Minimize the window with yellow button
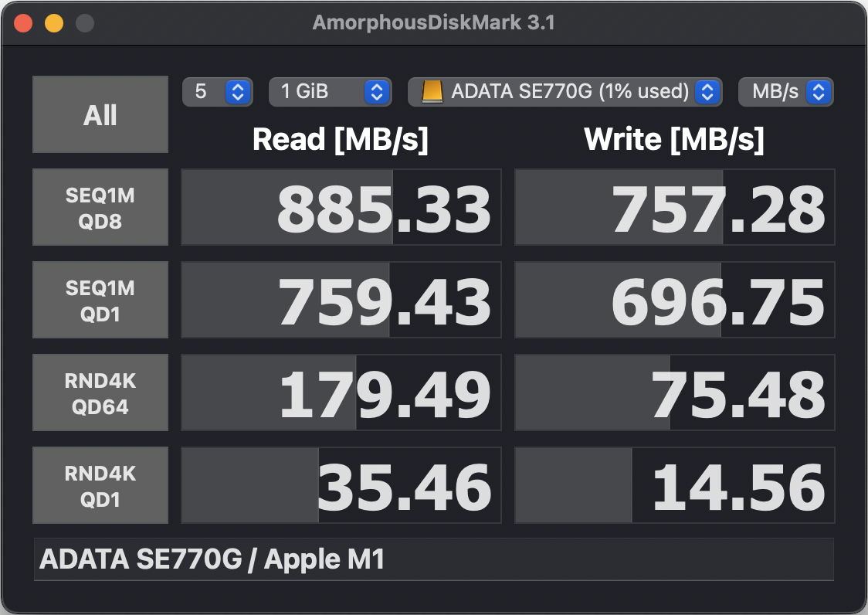 tap(54, 23)
